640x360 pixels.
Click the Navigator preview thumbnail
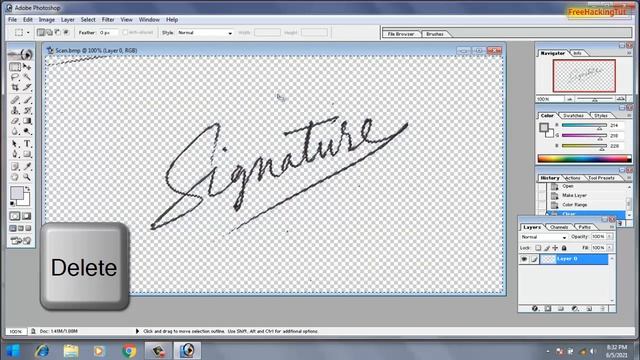pyautogui.click(x=584, y=76)
